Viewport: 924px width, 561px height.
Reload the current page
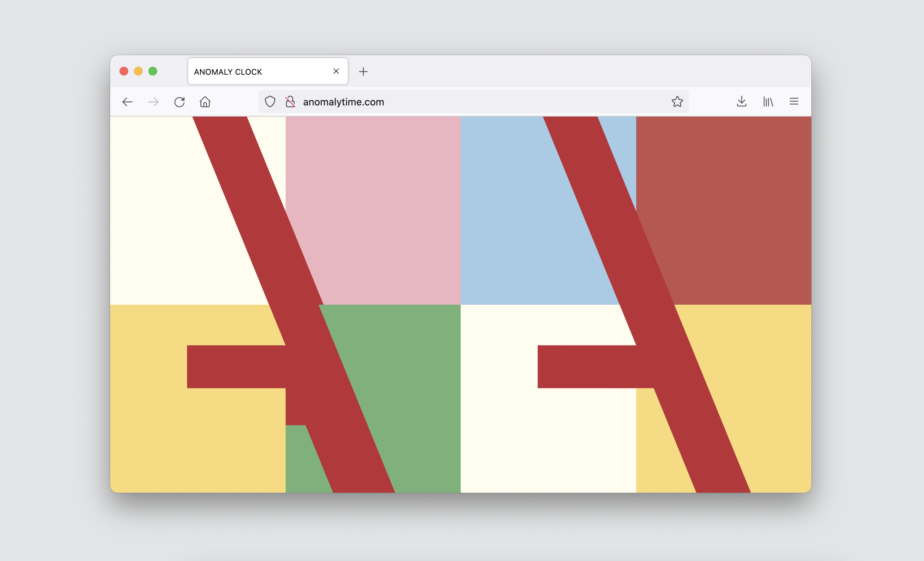(x=179, y=102)
